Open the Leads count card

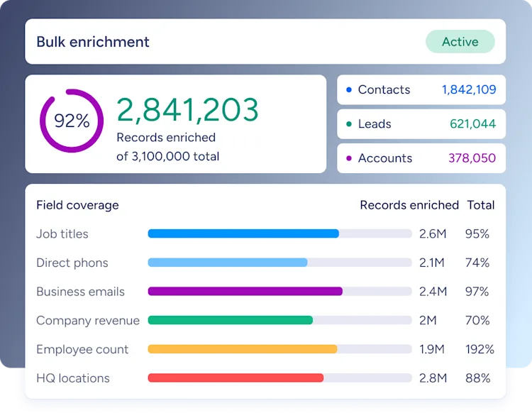coord(421,124)
